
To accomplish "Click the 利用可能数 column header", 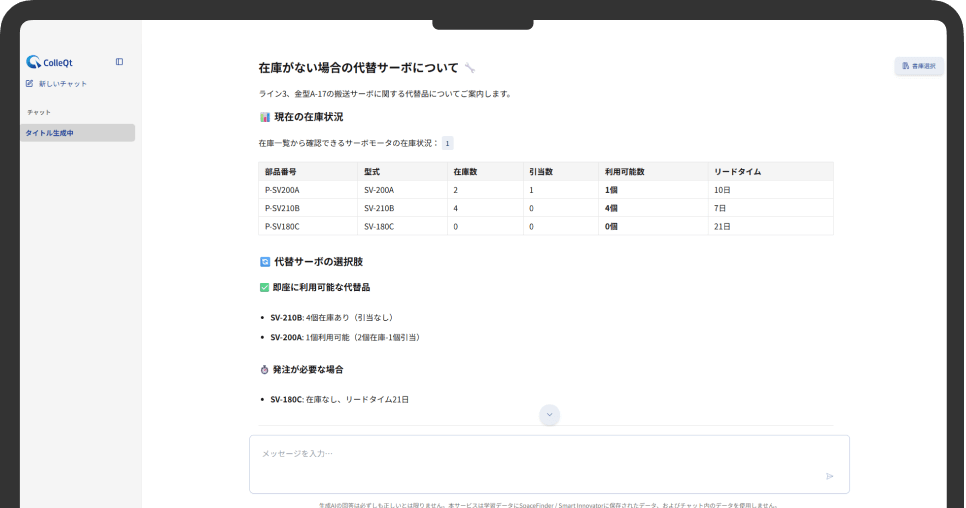I will click(624, 171).
